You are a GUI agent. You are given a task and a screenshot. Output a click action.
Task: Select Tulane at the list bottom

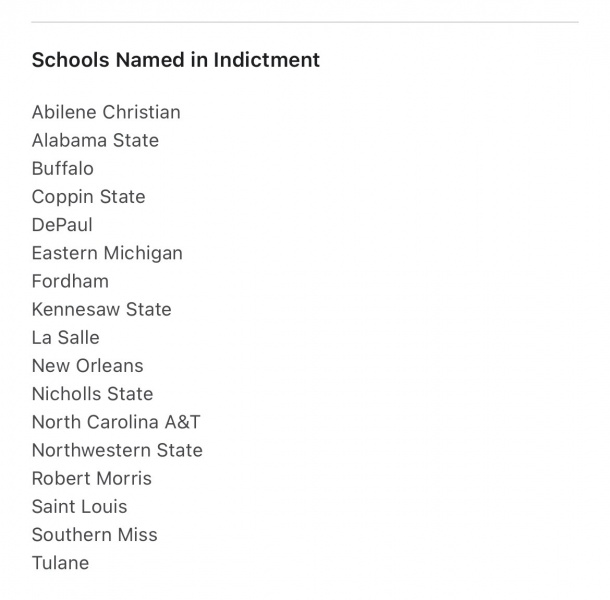[60, 563]
